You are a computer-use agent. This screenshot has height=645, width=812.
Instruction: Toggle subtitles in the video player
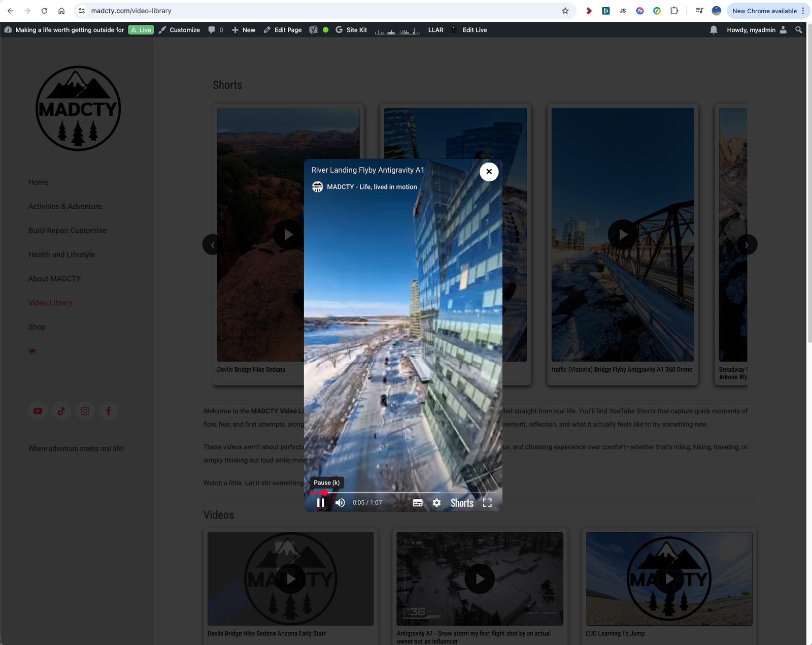click(418, 503)
